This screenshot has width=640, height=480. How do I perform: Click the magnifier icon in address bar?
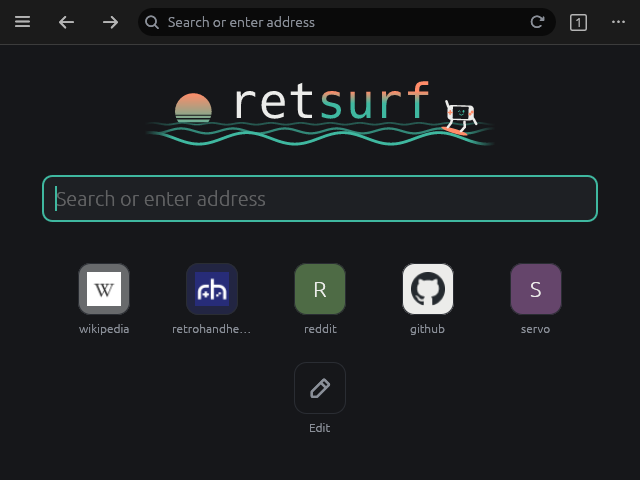click(x=152, y=22)
